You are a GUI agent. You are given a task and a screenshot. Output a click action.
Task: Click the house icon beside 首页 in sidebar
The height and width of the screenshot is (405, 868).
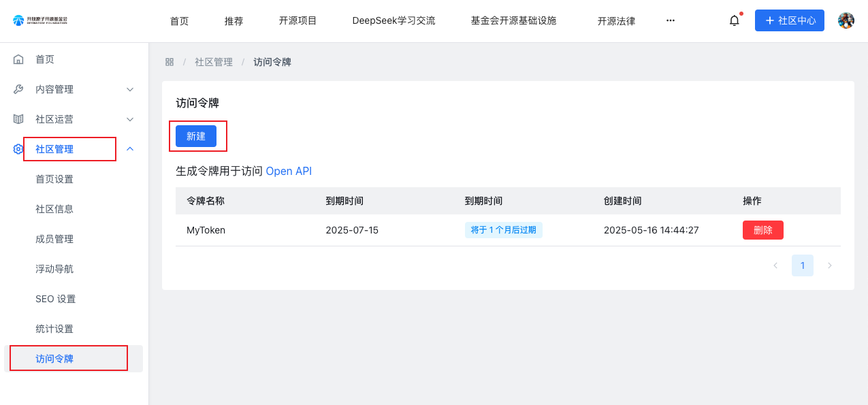click(x=18, y=59)
